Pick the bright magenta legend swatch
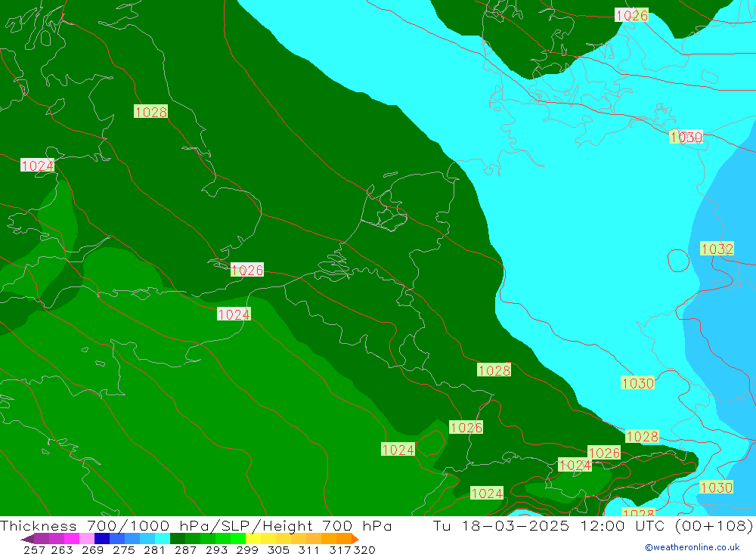Viewport: 756px width, 554px height. (72, 539)
